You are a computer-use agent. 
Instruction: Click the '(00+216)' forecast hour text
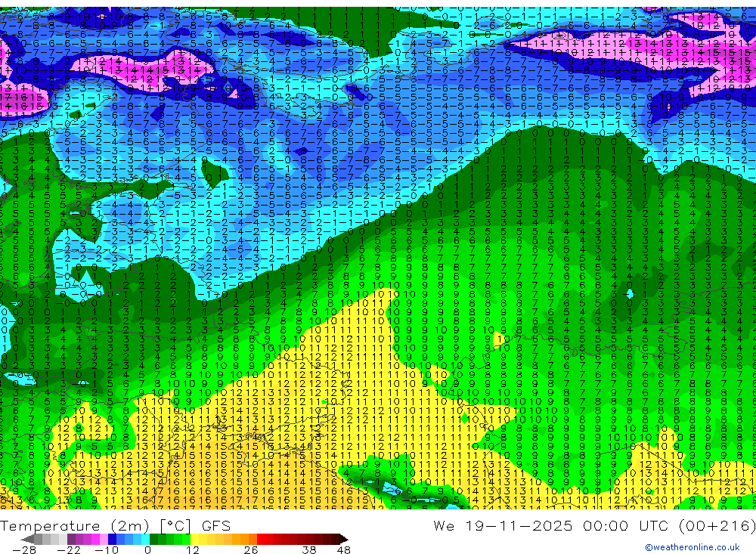[717, 525]
